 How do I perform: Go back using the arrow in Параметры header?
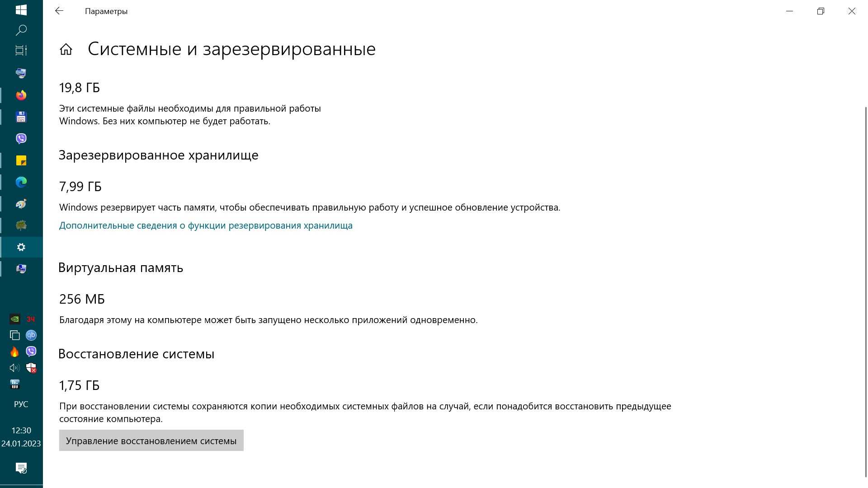pyautogui.click(x=59, y=11)
